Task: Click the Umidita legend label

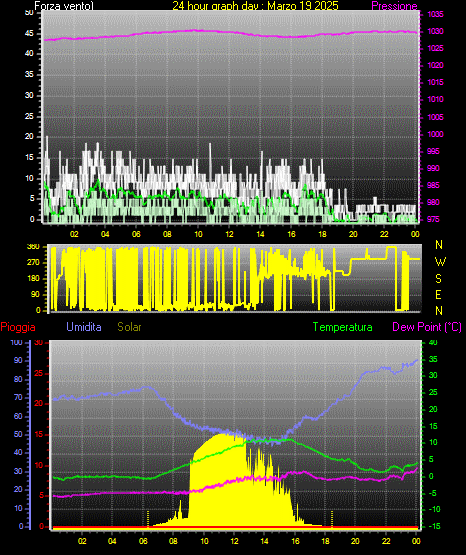Action: click(x=84, y=327)
